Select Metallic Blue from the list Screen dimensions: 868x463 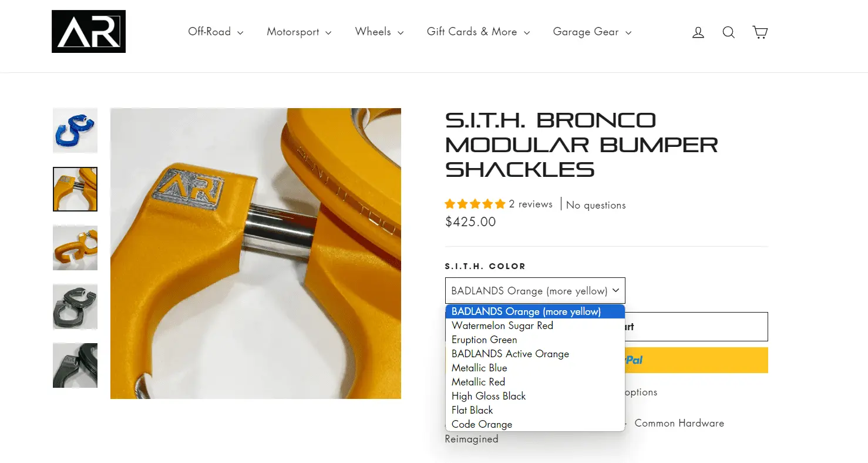(479, 368)
